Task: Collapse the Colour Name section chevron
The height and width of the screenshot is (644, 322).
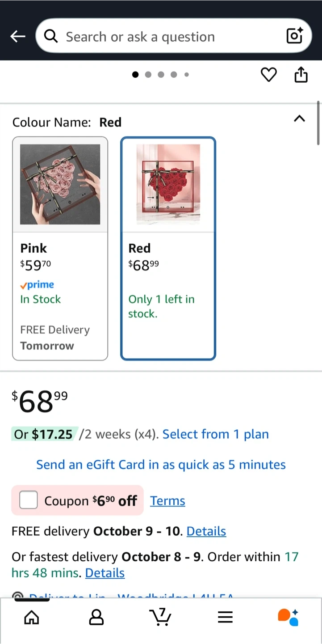Action: tap(299, 119)
